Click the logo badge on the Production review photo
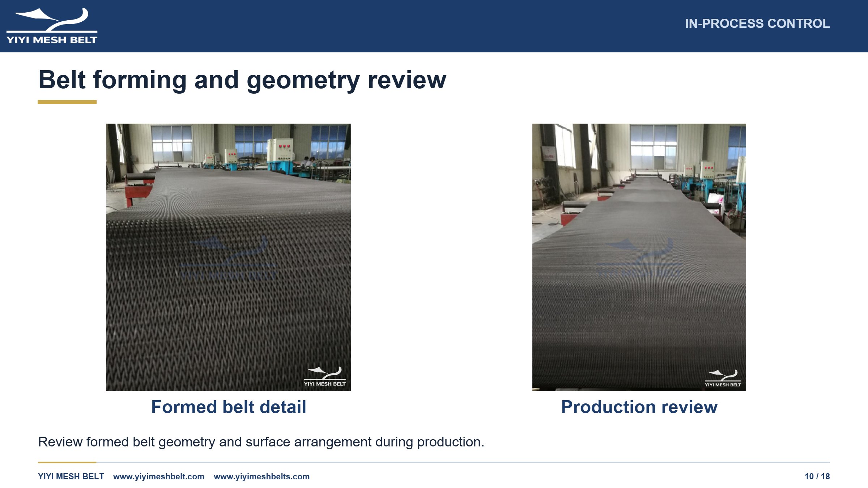 point(723,378)
